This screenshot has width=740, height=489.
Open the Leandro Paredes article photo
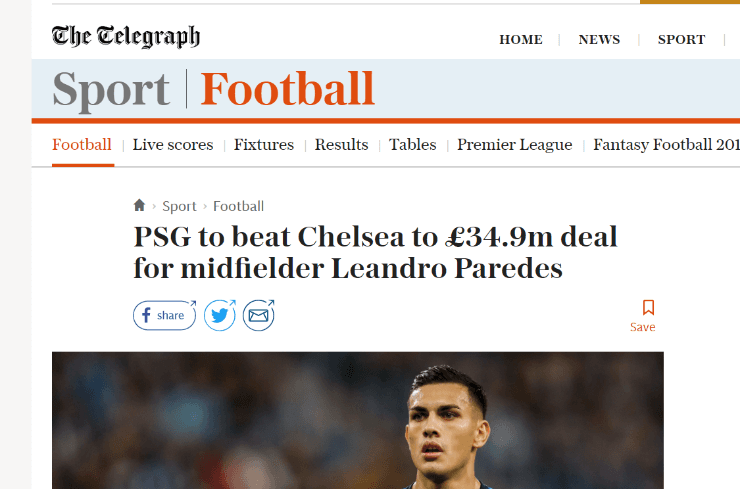click(x=358, y=420)
